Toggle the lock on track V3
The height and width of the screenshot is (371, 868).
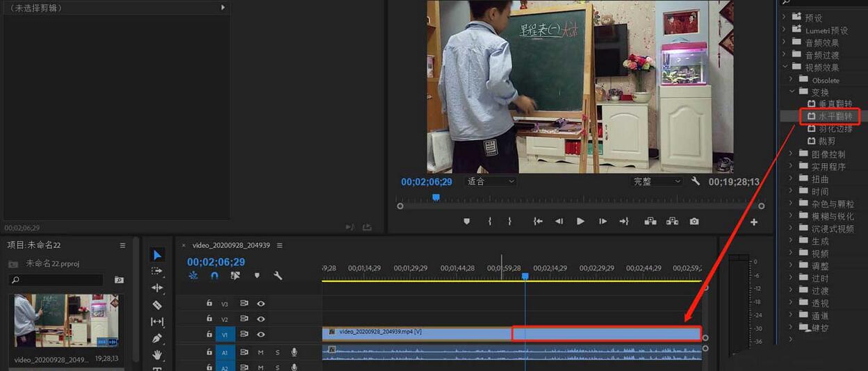coord(209,304)
